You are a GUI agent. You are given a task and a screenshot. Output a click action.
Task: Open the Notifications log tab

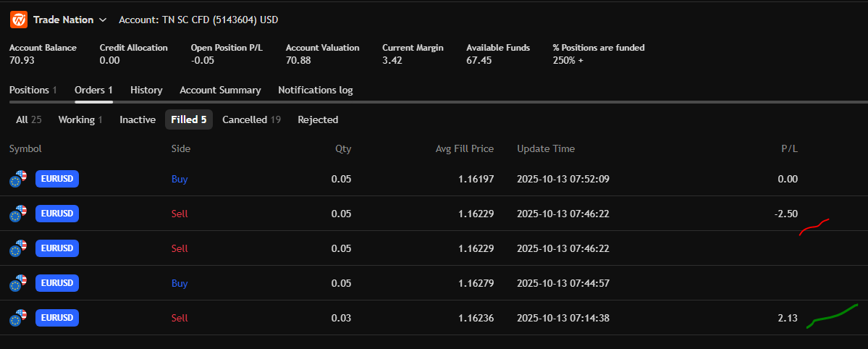pyautogui.click(x=315, y=91)
